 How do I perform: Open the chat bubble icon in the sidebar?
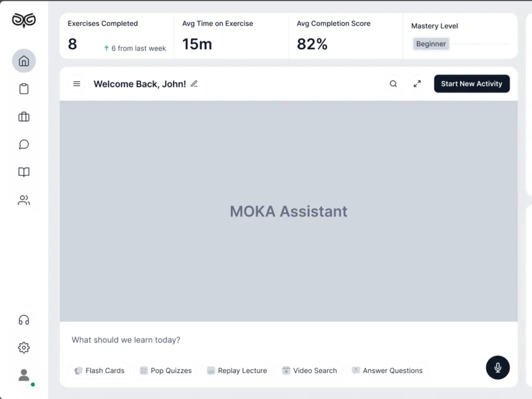tap(24, 144)
